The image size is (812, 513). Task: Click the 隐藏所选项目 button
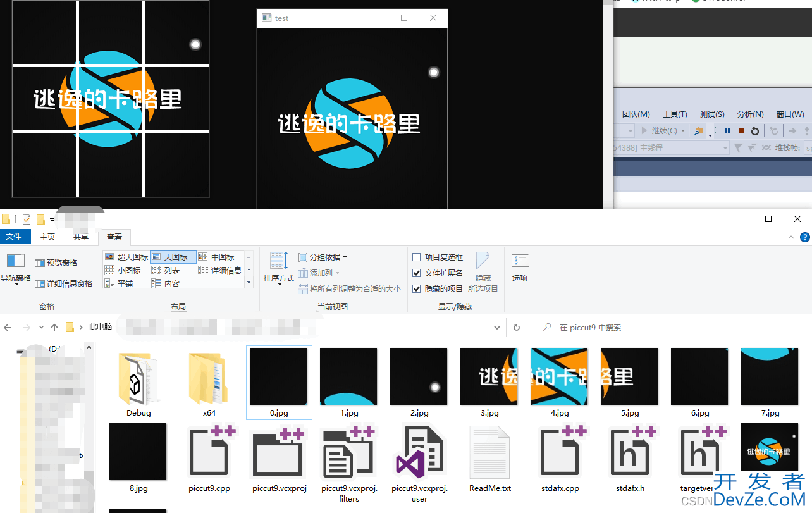click(x=483, y=272)
